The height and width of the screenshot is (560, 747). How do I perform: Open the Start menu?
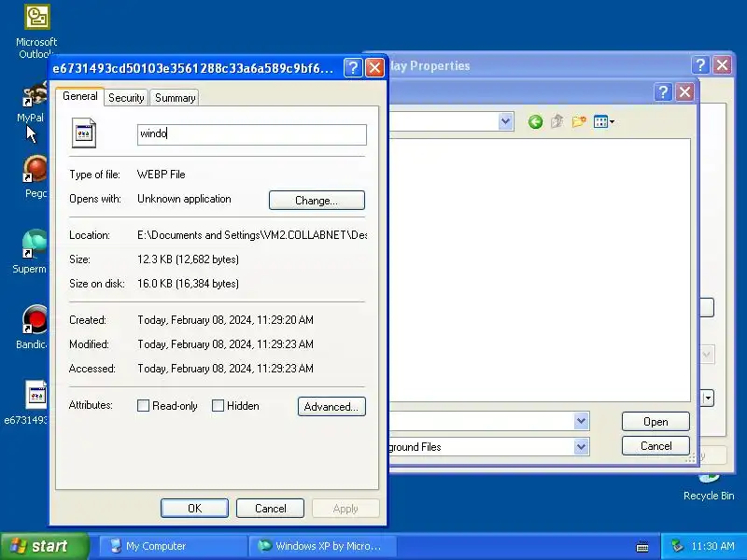44,546
